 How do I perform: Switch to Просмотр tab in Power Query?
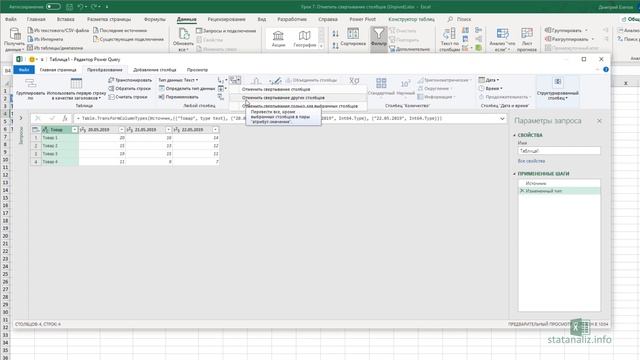[x=197, y=70]
